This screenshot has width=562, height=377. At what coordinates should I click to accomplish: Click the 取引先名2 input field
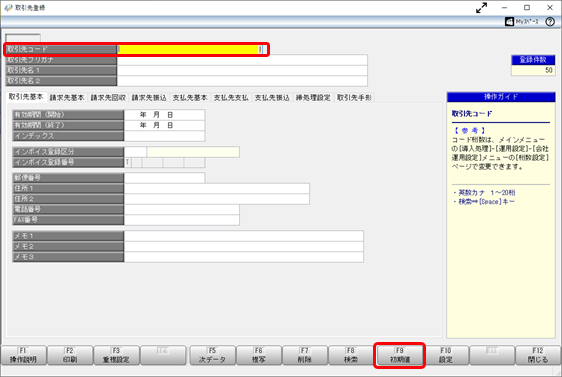tap(242, 81)
